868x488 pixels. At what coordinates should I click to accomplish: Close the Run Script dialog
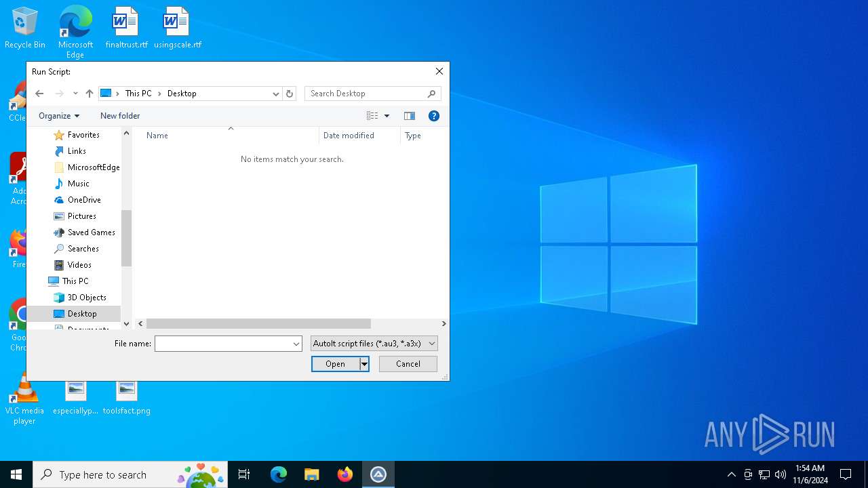tap(439, 71)
